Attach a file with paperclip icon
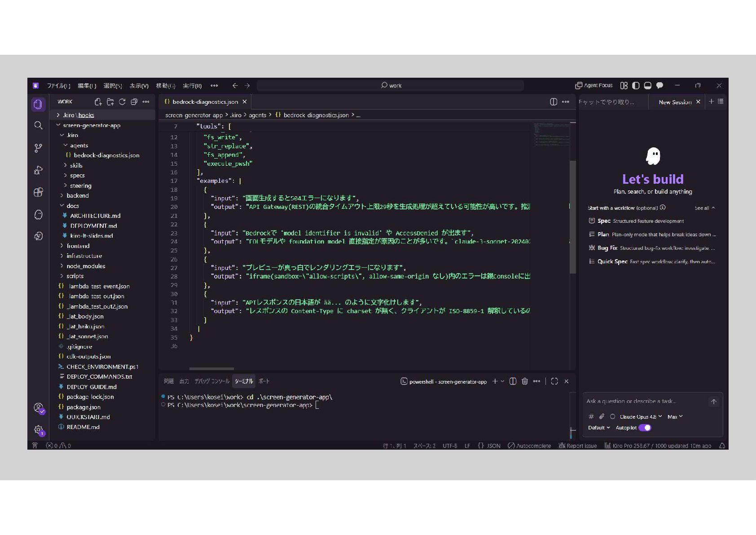756x535 pixels. point(602,416)
